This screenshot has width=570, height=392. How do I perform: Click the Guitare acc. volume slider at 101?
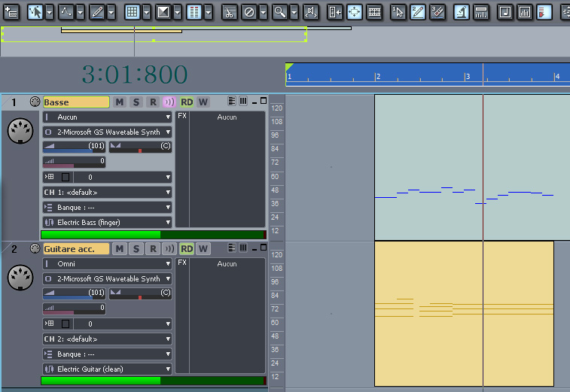(x=74, y=293)
